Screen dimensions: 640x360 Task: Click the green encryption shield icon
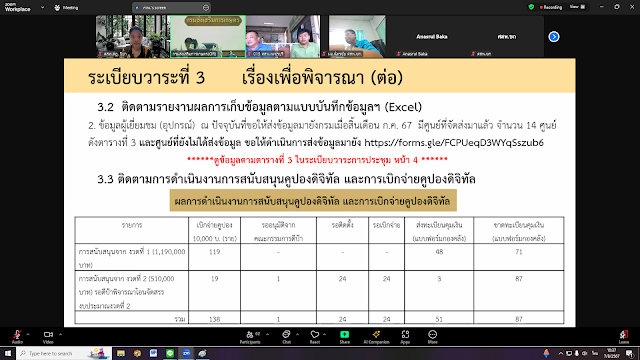[x=531, y=7]
